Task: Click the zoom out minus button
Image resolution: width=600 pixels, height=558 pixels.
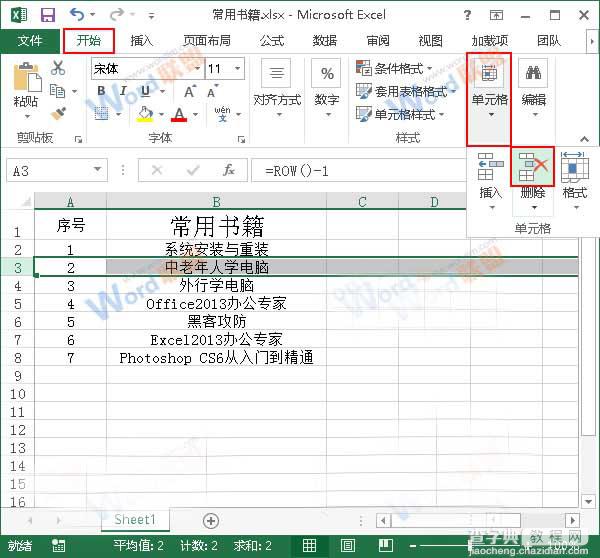Action: [x=412, y=546]
